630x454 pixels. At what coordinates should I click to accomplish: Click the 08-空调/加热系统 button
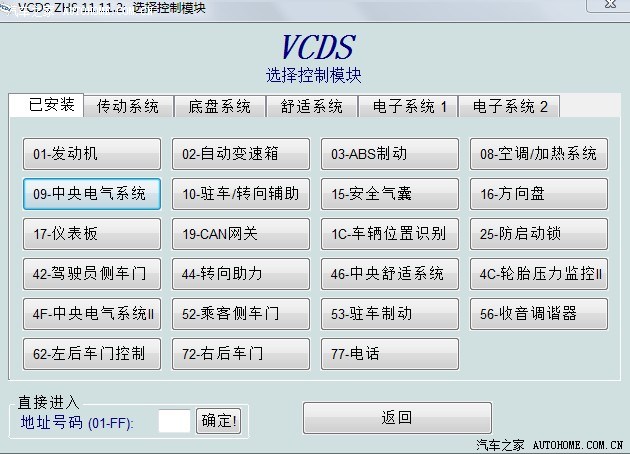point(538,154)
